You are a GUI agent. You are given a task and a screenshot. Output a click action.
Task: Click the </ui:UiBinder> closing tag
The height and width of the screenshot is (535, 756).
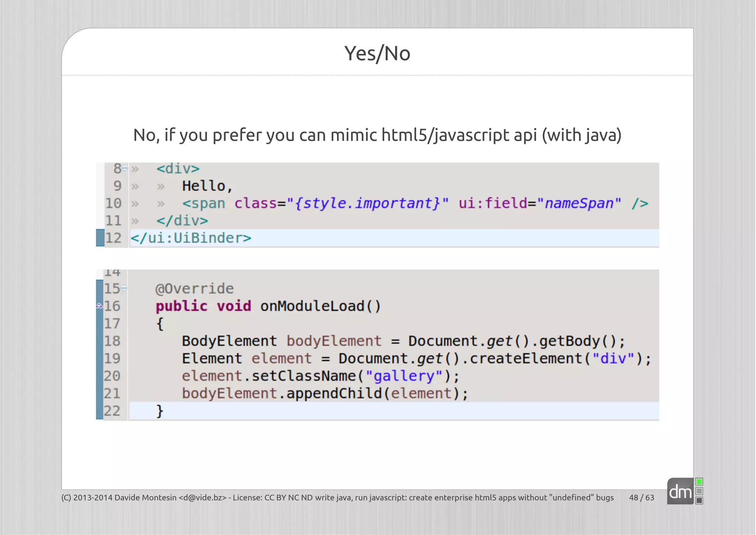191,238
